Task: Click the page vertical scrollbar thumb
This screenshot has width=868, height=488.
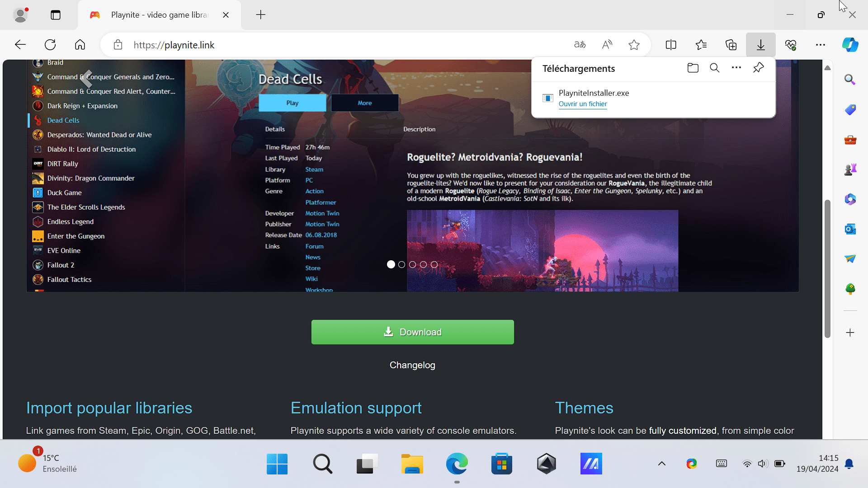Action: click(828, 269)
